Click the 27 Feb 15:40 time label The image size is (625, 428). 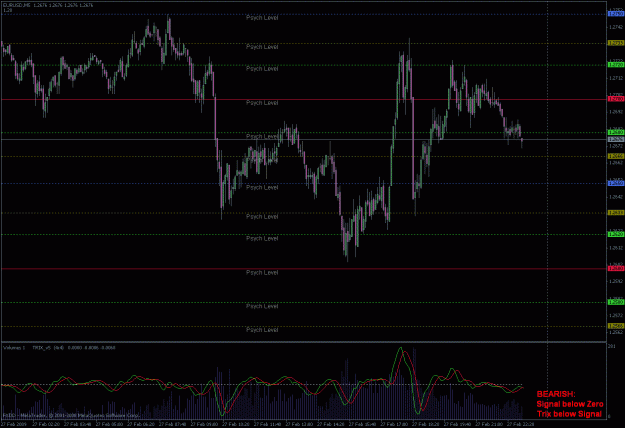tap(362, 424)
